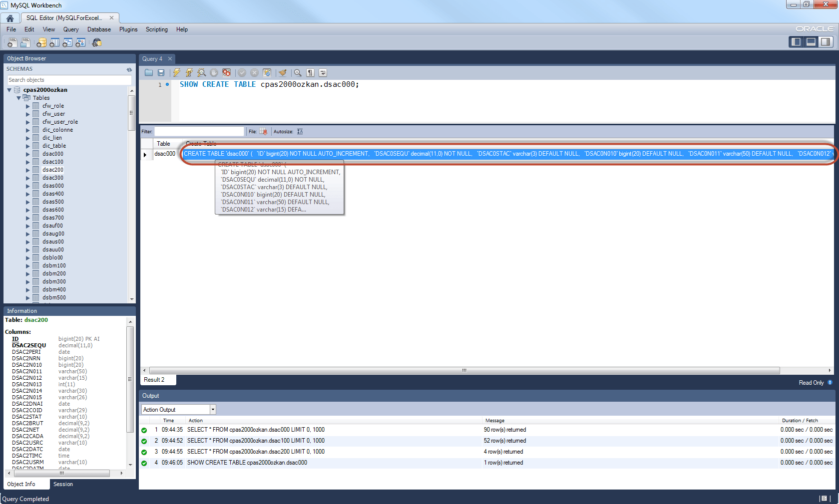The height and width of the screenshot is (504, 839).
Task: Open the Action Output dropdown
Action: [213, 410]
